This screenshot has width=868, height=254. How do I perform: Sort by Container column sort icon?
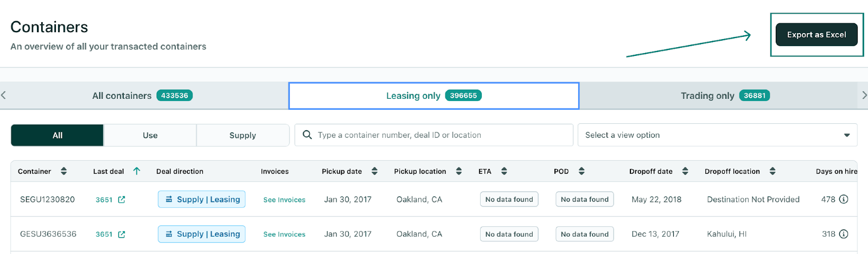tap(63, 172)
